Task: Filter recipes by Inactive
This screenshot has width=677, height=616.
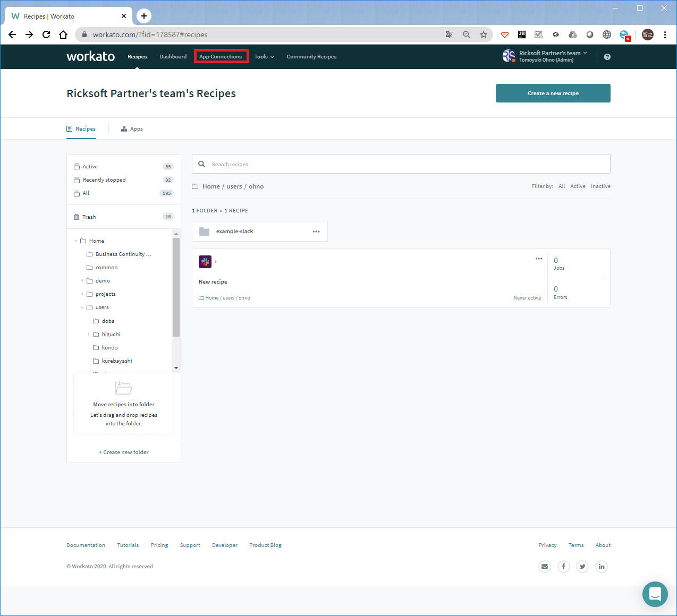Action: (600, 186)
